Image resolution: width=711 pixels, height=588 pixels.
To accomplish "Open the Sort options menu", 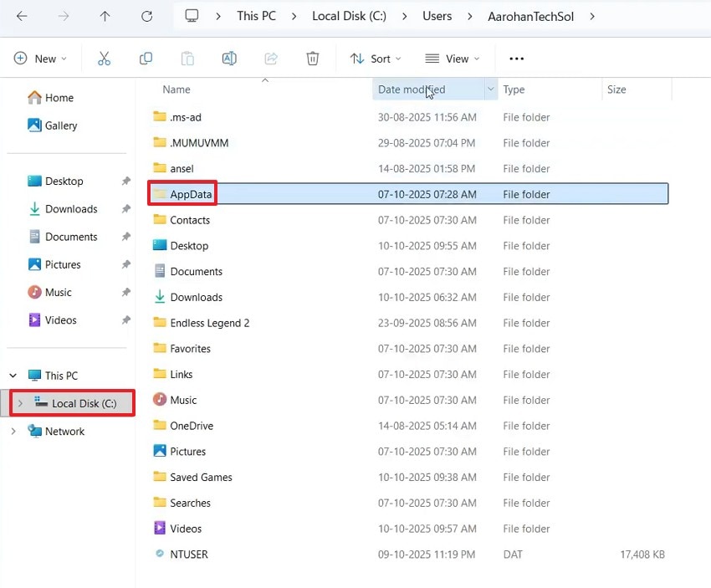I will [x=375, y=59].
